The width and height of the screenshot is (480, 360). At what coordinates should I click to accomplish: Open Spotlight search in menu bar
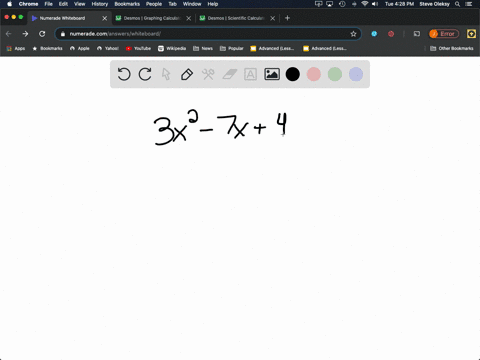458,4
